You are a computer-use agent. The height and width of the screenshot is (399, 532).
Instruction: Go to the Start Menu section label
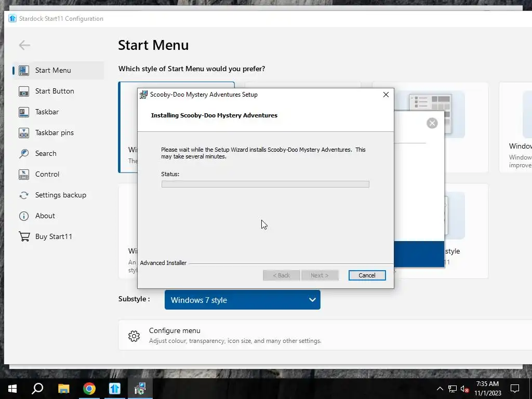53,70
